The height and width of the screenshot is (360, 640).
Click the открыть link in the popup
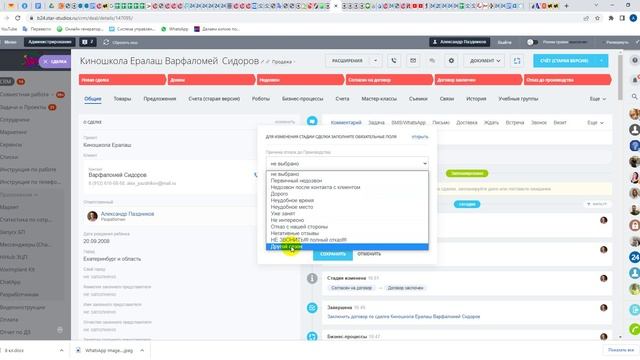[420, 137]
